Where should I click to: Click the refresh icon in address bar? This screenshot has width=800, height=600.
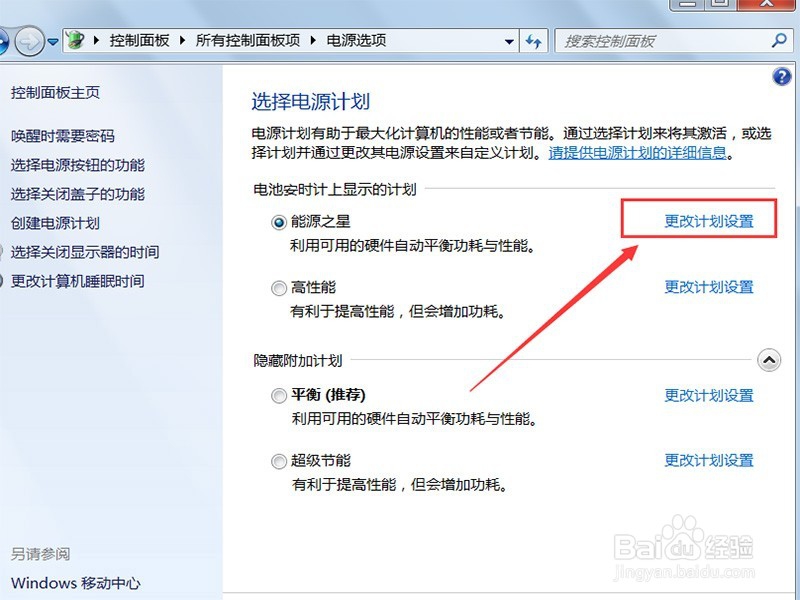point(534,41)
